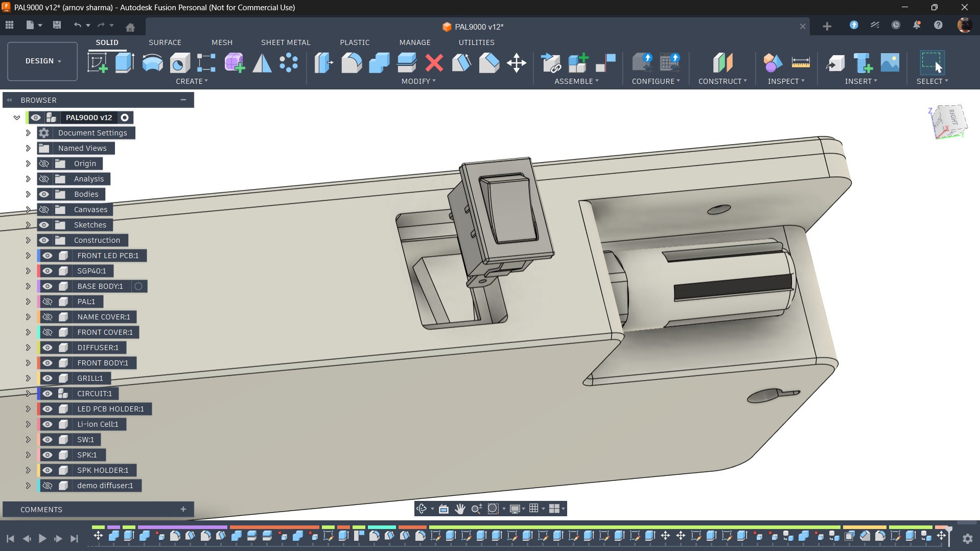This screenshot has height=551, width=980.
Task: Click the Create Sketch tool icon
Action: point(97,63)
